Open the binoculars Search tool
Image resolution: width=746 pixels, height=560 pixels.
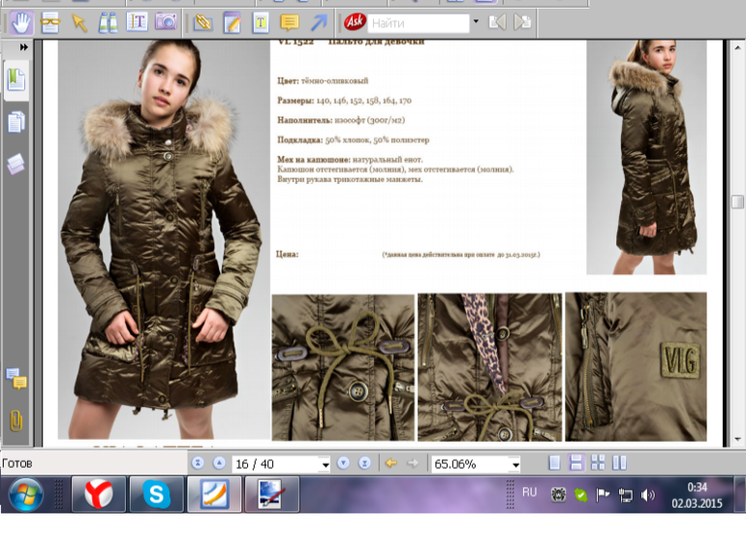coord(108,21)
